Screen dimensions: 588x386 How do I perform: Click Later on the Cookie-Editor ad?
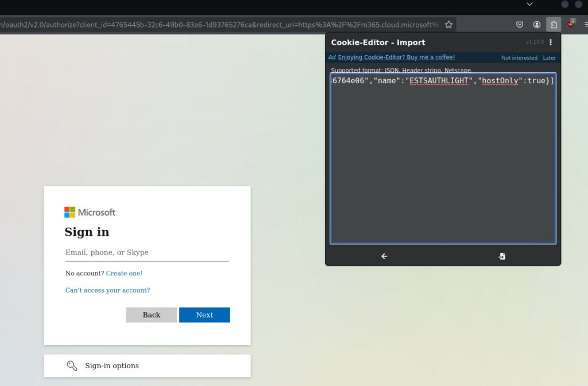550,58
